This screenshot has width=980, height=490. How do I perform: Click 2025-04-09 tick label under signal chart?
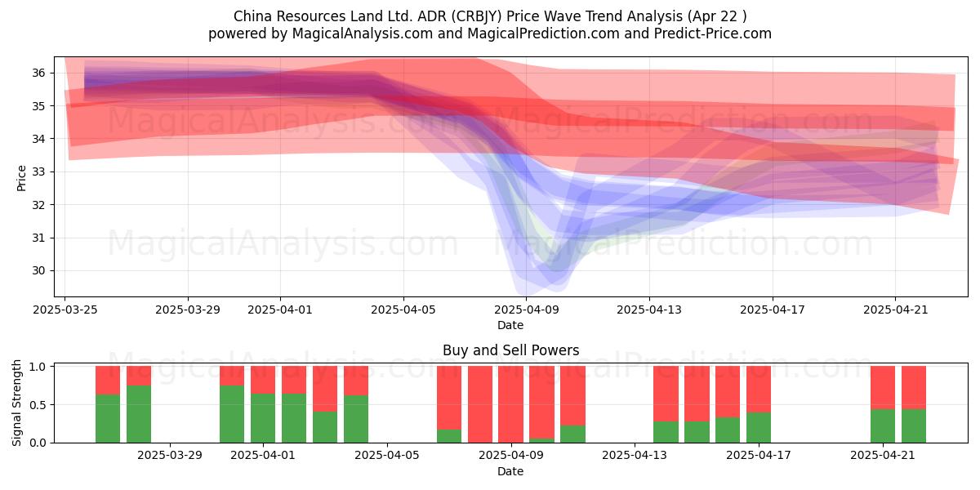pos(510,456)
